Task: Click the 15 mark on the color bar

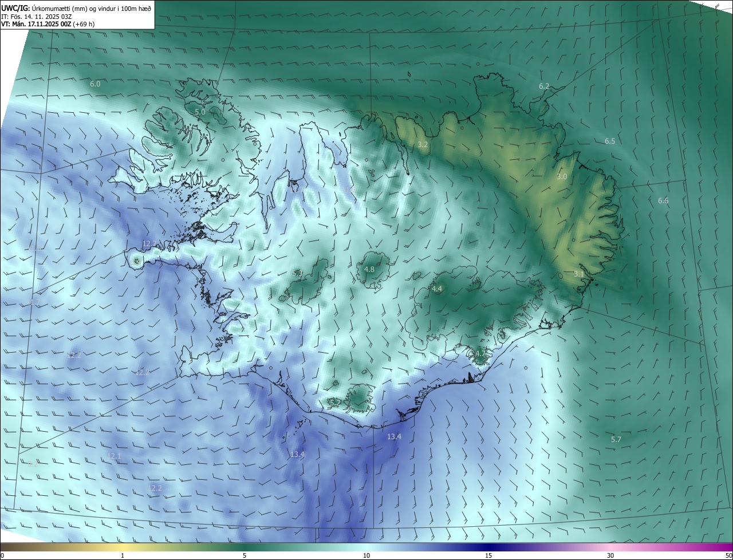Action: click(x=488, y=555)
